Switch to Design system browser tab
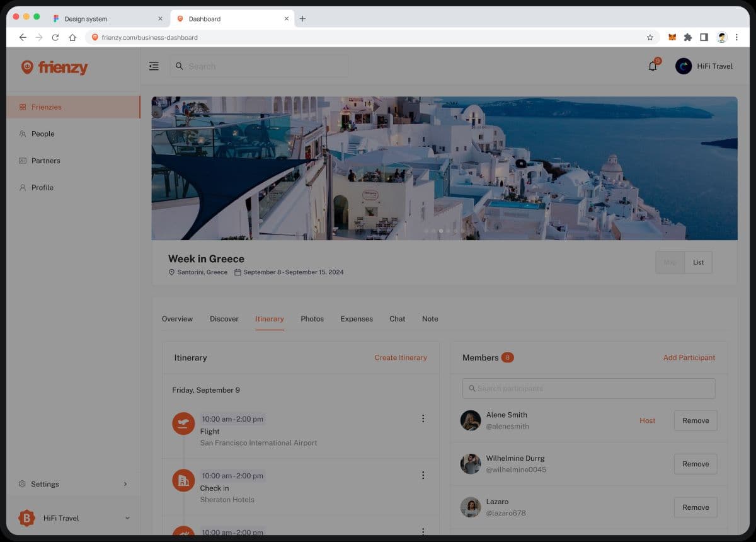The image size is (756, 542). pos(107,19)
